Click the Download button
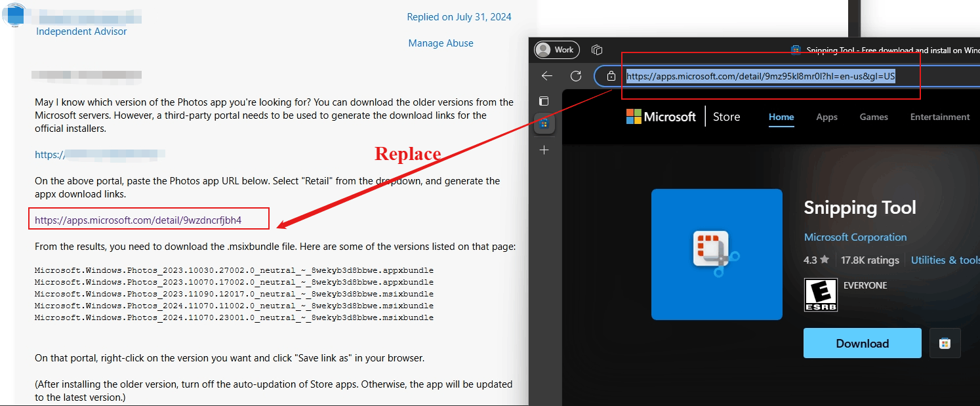The height and width of the screenshot is (406, 980). (863, 343)
